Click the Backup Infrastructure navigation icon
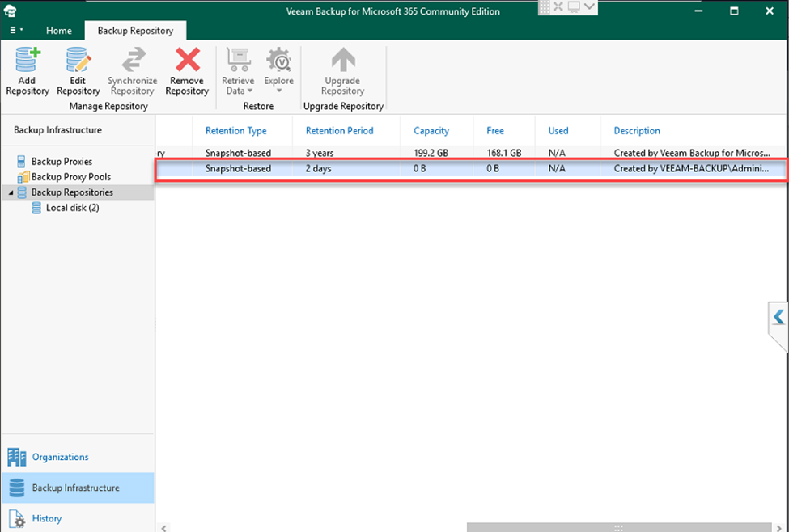789x532 pixels. click(16, 488)
